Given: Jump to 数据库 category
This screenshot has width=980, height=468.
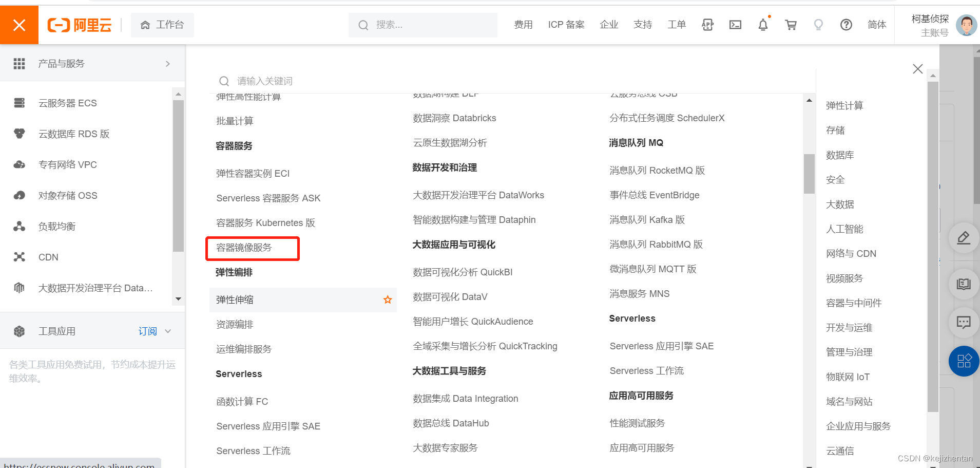Looking at the screenshot, I should 840,155.
